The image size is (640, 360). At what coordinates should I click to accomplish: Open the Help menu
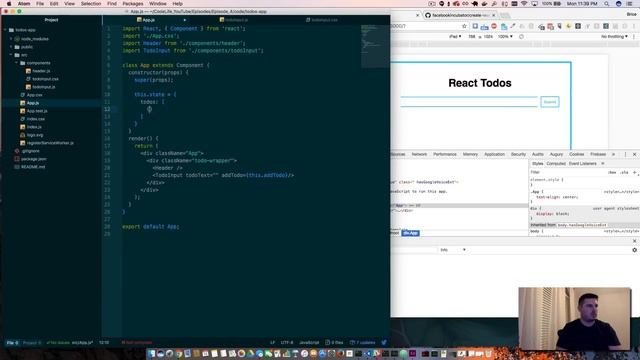tap(178, 4)
